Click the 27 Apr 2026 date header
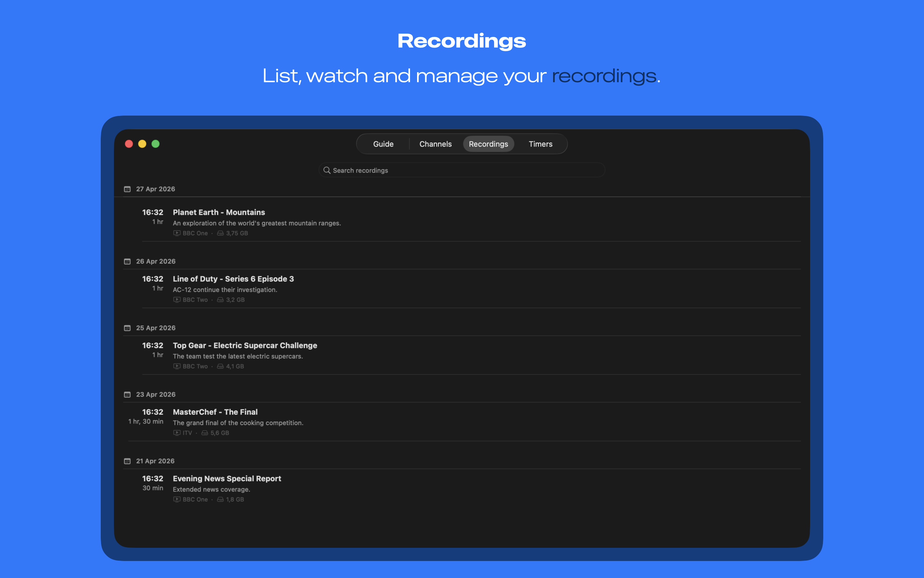 tap(155, 189)
